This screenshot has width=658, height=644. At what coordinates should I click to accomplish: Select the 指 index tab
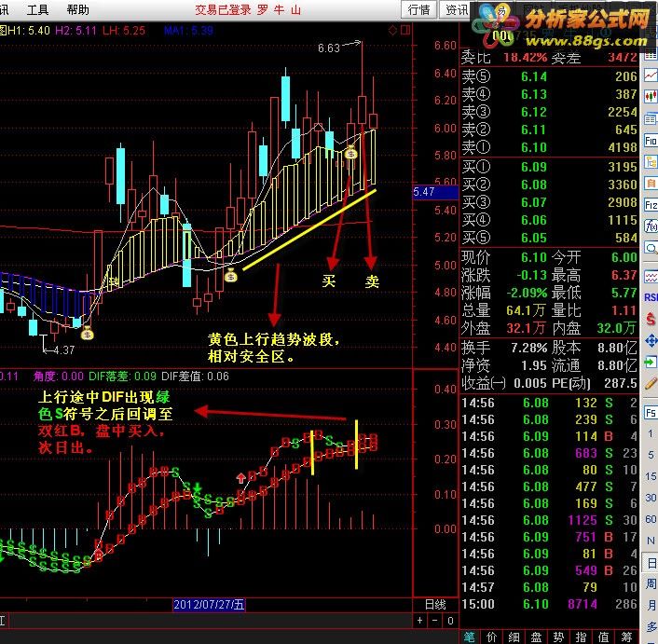581,637
